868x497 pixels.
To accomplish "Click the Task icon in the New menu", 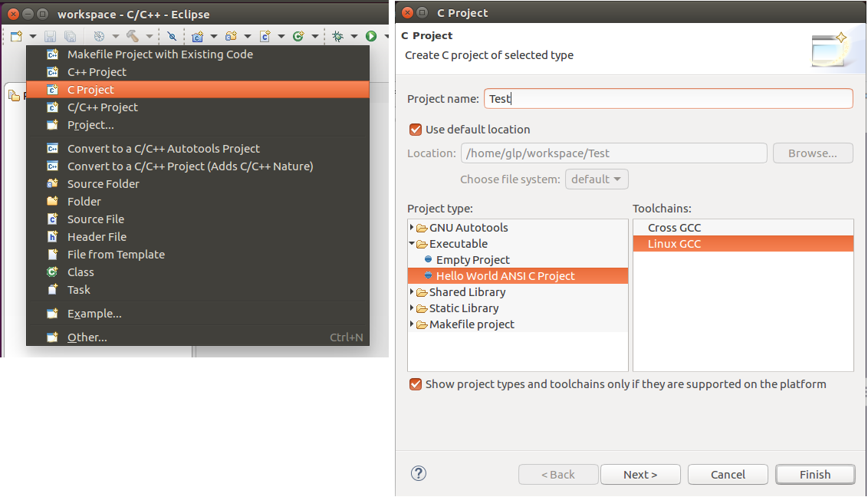I will pyautogui.click(x=53, y=289).
